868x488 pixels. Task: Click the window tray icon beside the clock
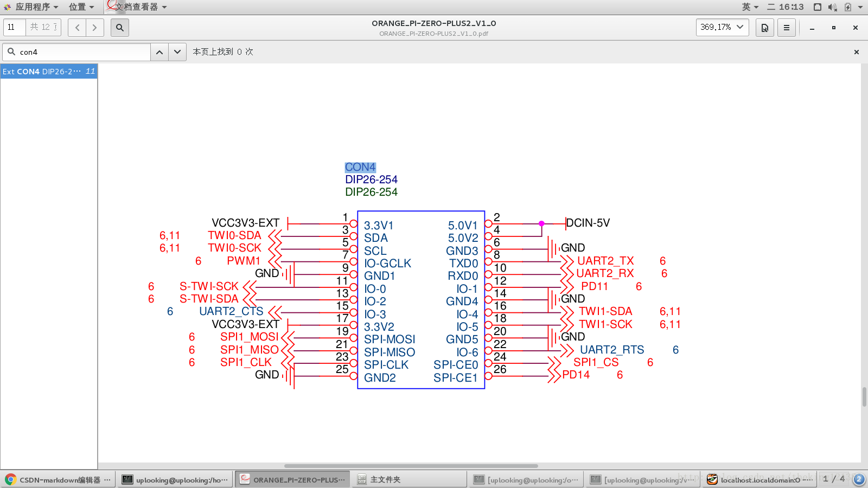pos(818,7)
